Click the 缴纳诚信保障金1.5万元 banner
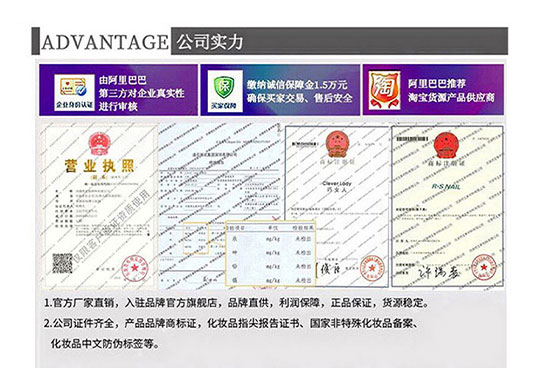Image resolution: width=540 pixels, height=368 pixels. 280,90
